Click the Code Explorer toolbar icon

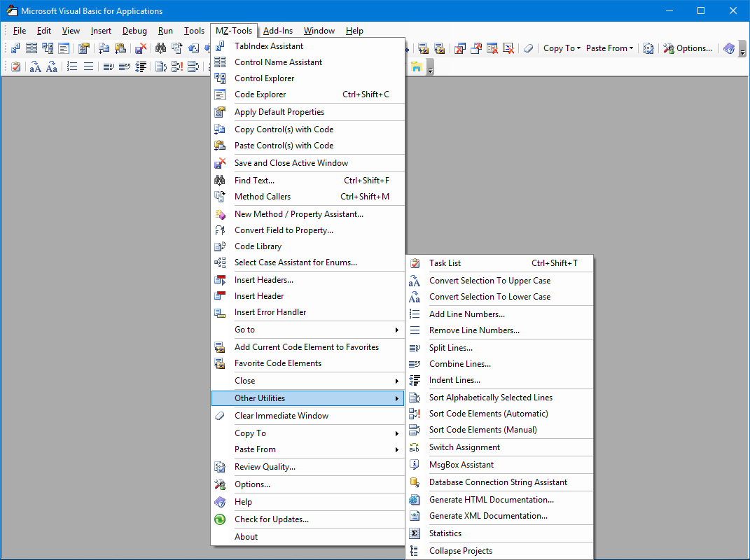(64, 48)
